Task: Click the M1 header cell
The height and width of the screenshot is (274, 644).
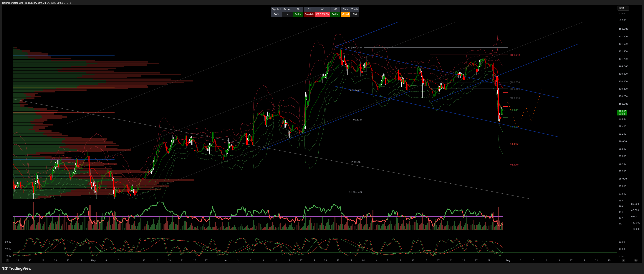Action: pos(335,9)
